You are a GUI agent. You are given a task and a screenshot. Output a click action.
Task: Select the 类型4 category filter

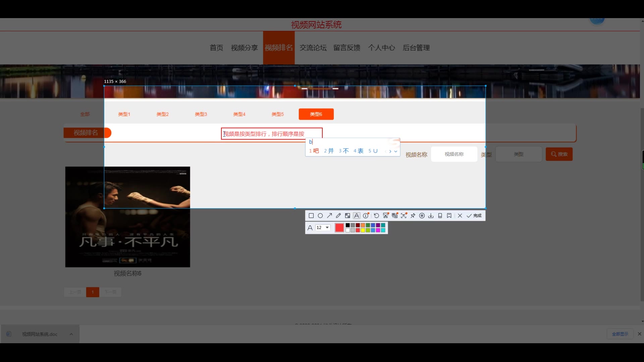point(239,114)
